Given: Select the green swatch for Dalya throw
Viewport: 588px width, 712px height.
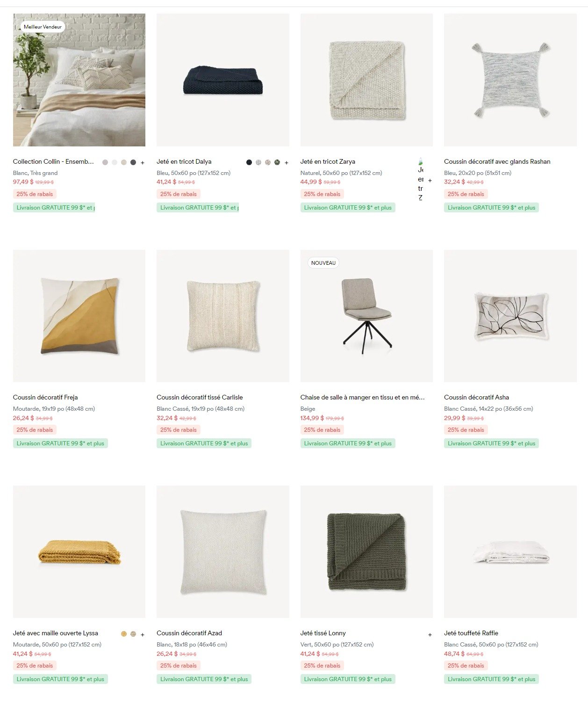Looking at the screenshot, I should click(x=277, y=162).
